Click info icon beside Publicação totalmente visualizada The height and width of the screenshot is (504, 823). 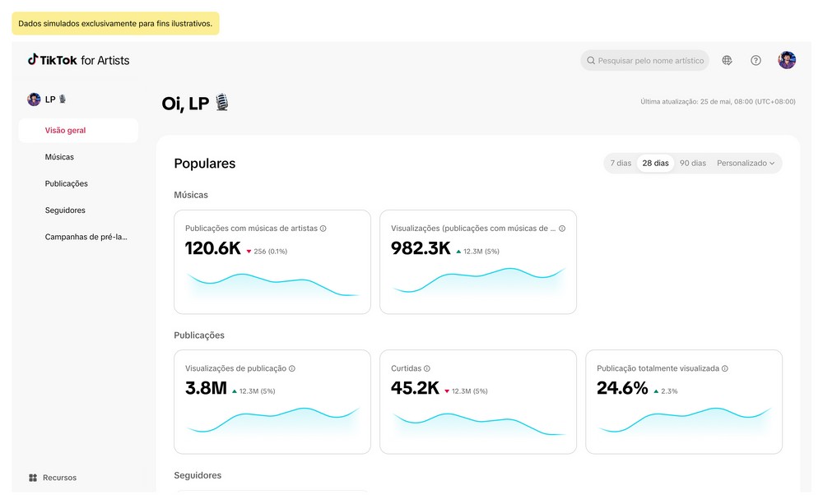point(725,369)
